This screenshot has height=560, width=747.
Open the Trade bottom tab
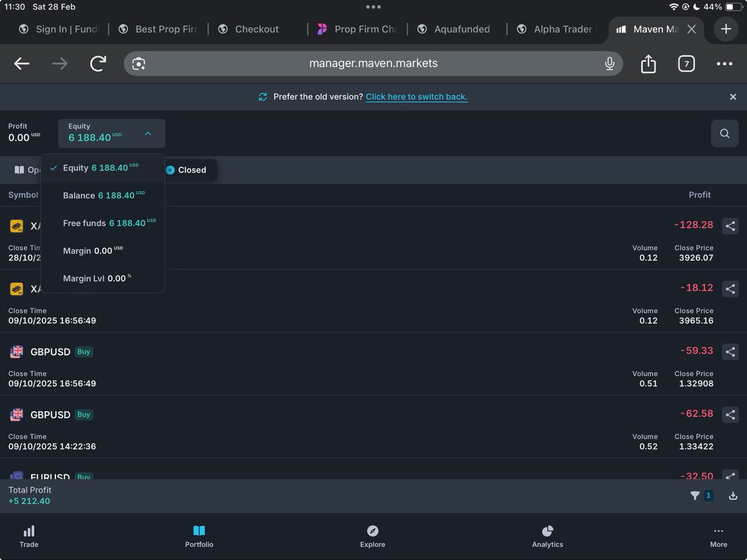[x=29, y=536]
